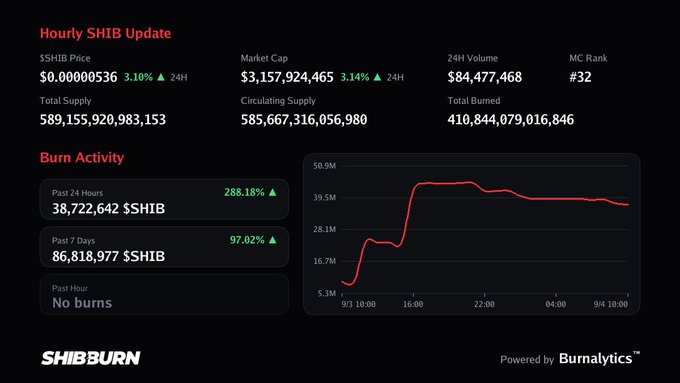Click the 16:00 time label
The height and width of the screenshot is (383, 680).
pyautogui.click(x=413, y=304)
